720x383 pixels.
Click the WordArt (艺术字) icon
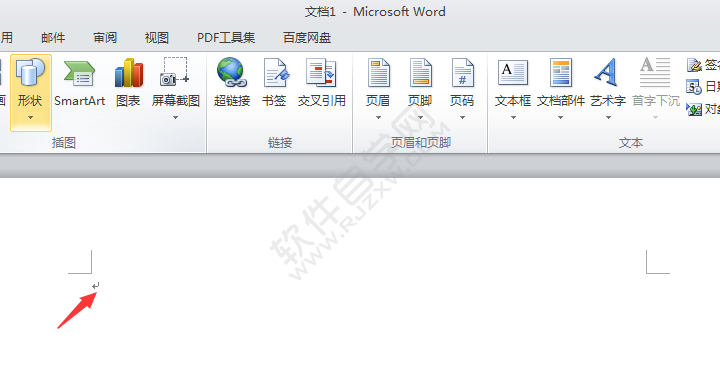coord(606,73)
